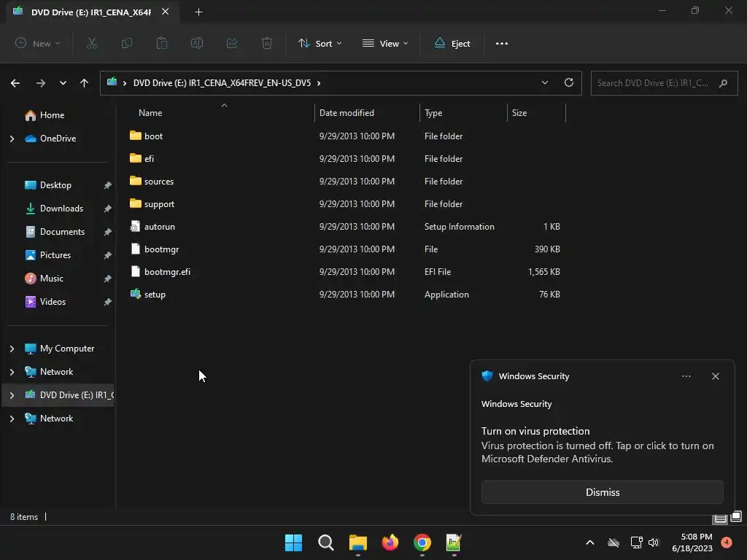Go forward with the right arrow
747x560 pixels.
coord(41,83)
